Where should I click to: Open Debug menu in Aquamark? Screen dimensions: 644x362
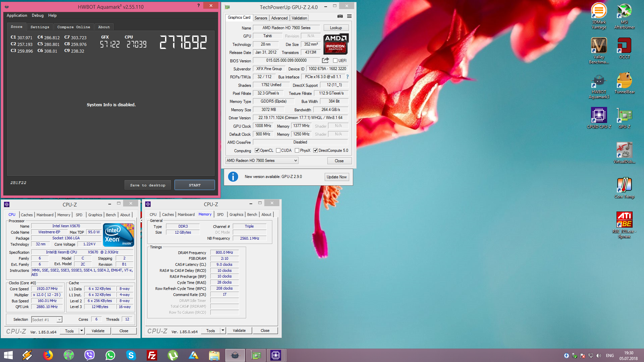[x=38, y=15]
